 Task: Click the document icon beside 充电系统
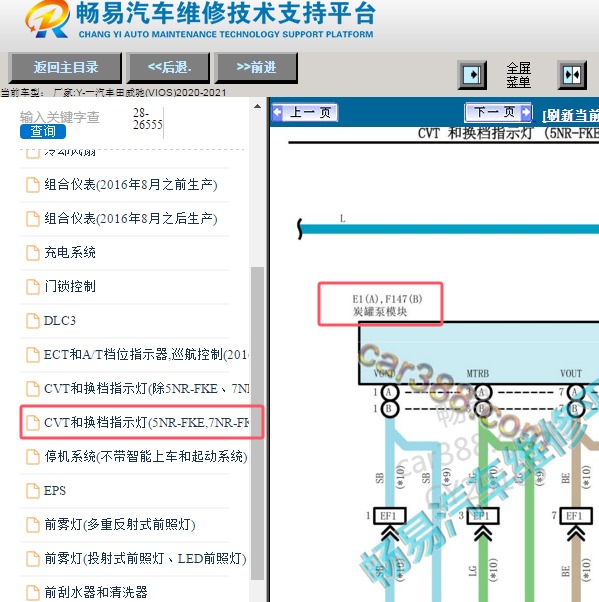pyautogui.click(x=33, y=253)
